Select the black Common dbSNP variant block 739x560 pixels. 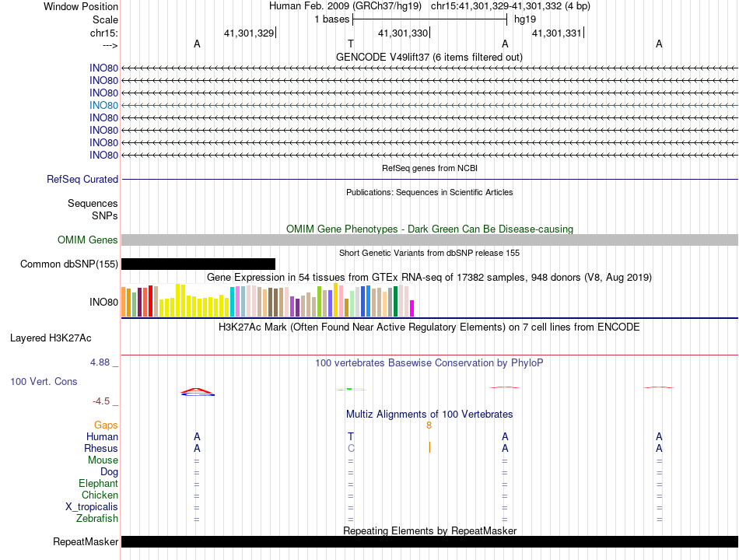198,264
